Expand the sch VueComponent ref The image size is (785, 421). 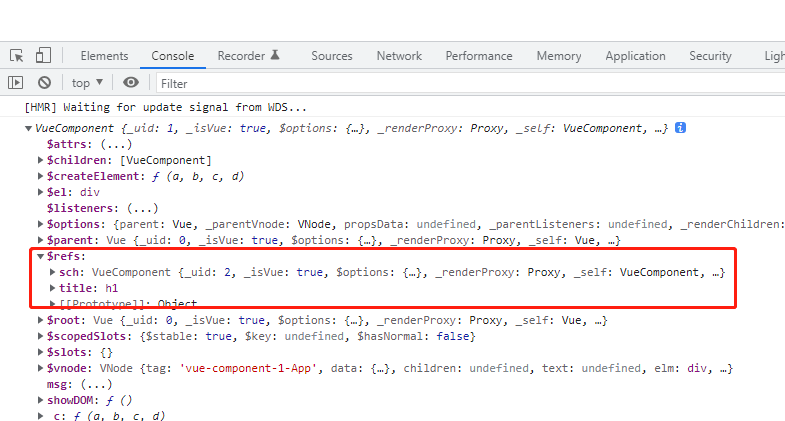point(53,272)
